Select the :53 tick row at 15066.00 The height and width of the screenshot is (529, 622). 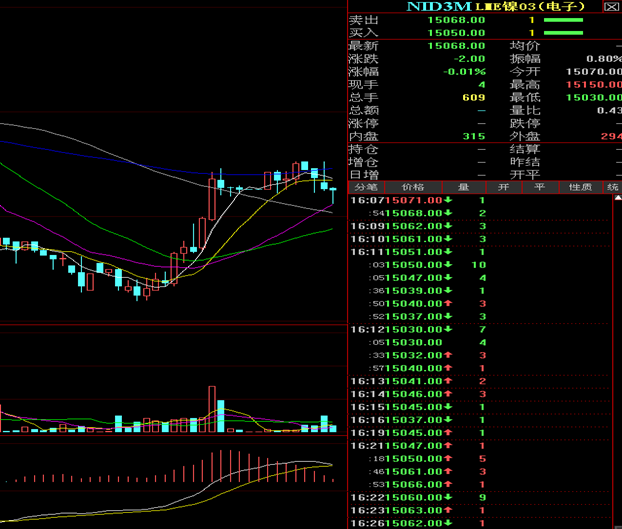coord(480,485)
